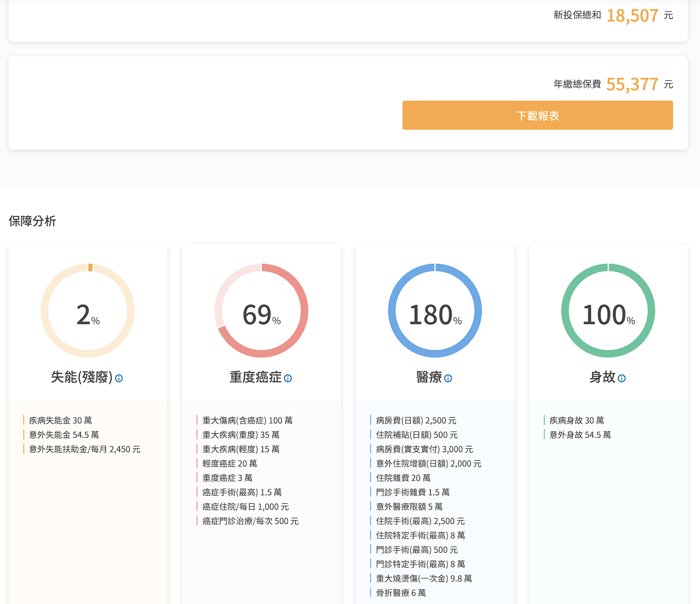Open info icon beside 失能(殘廢)
Image resolution: width=700 pixels, height=604 pixels.
[119, 379]
